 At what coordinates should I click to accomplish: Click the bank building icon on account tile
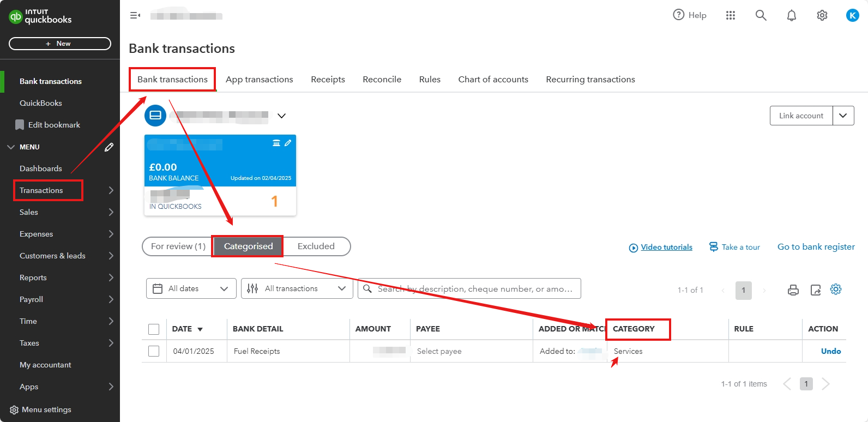pyautogui.click(x=276, y=143)
